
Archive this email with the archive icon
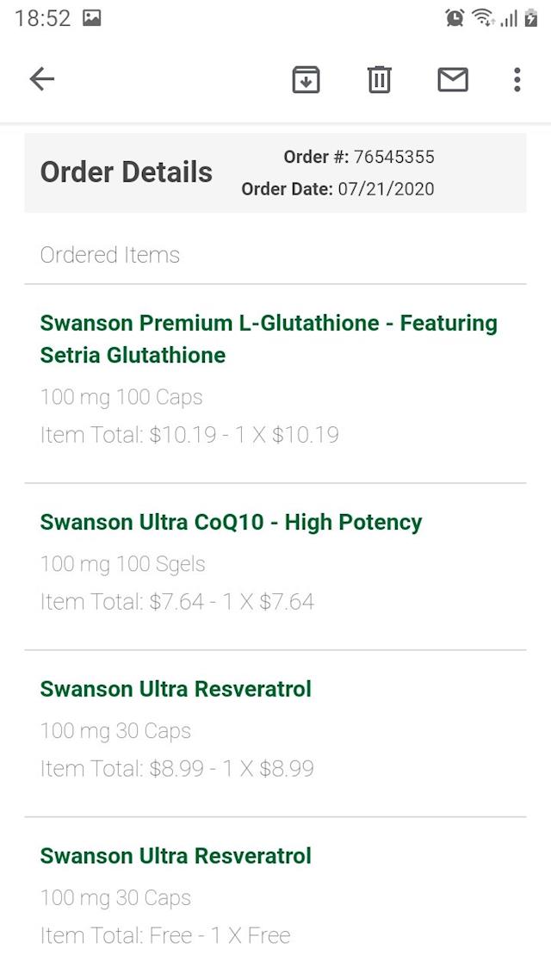(306, 79)
